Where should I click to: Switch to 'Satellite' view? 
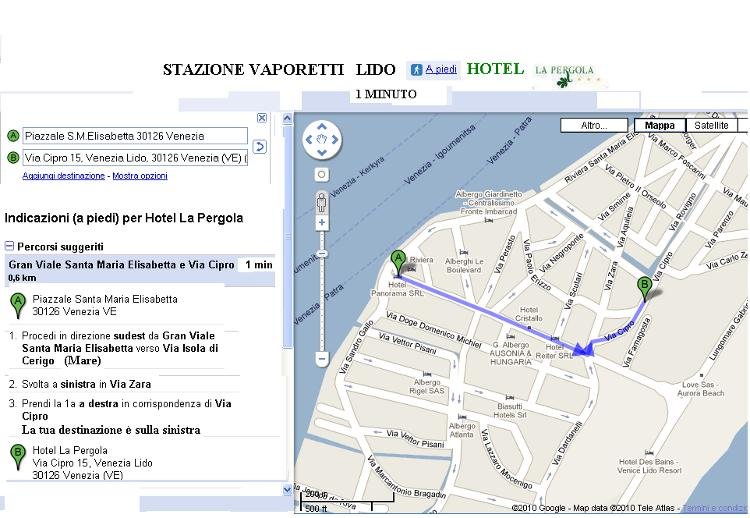(711, 125)
